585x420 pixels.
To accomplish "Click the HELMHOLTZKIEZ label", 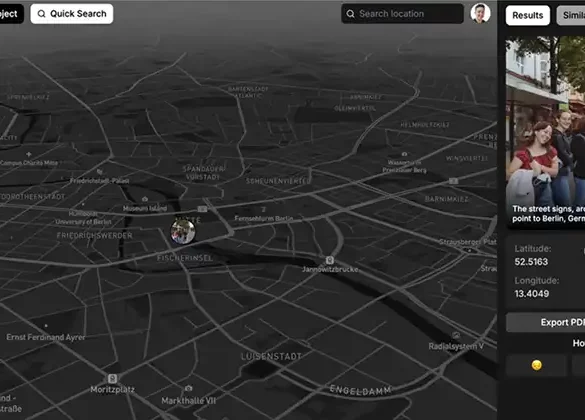I will pyautogui.click(x=425, y=125).
